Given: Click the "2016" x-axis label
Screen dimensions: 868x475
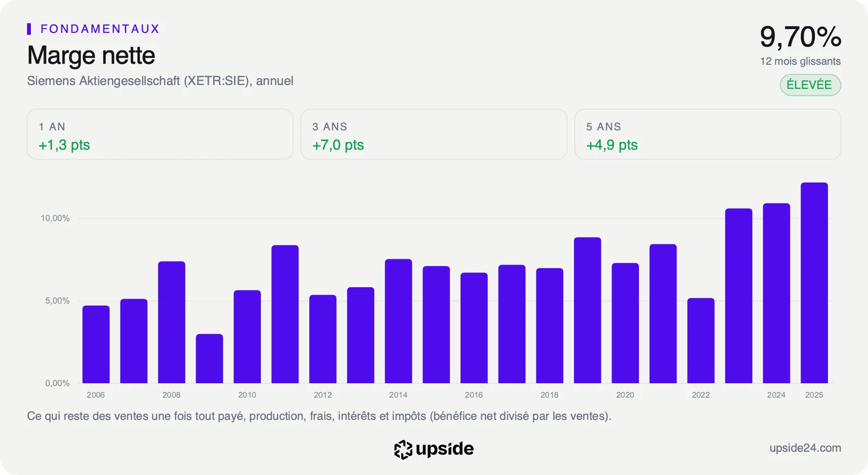Looking at the screenshot, I should pyautogui.click(x=474, y=395).
